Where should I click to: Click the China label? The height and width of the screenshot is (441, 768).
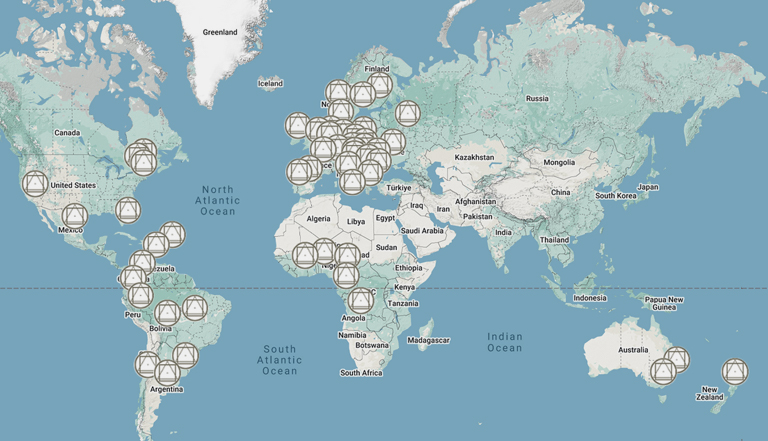[560, 193]
